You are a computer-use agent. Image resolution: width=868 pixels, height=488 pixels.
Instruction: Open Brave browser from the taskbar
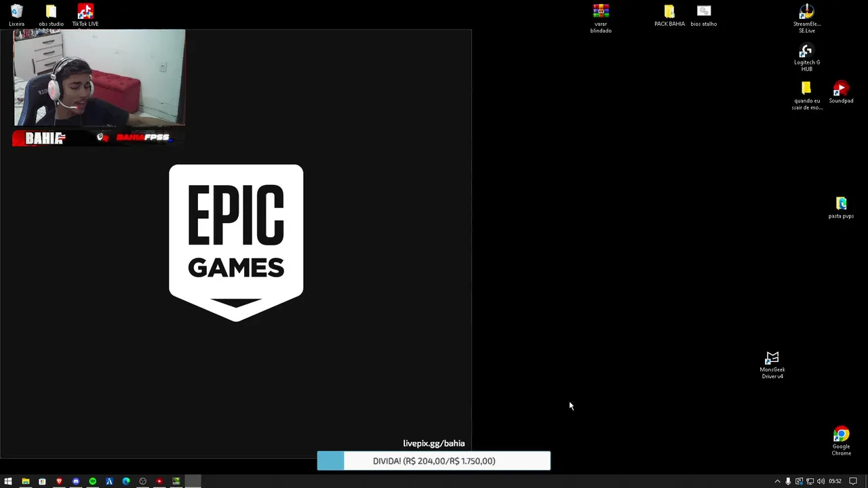pos(59,481)
